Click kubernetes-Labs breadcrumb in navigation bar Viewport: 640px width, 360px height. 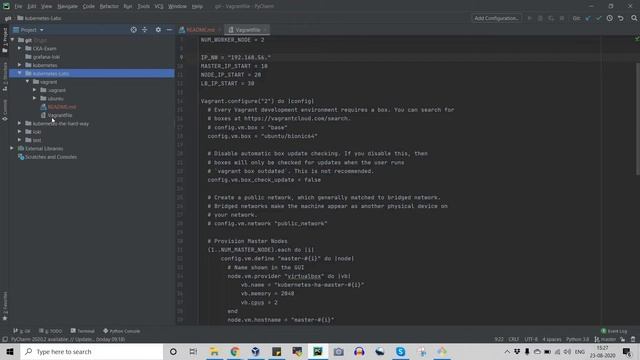tap(39, 18)
